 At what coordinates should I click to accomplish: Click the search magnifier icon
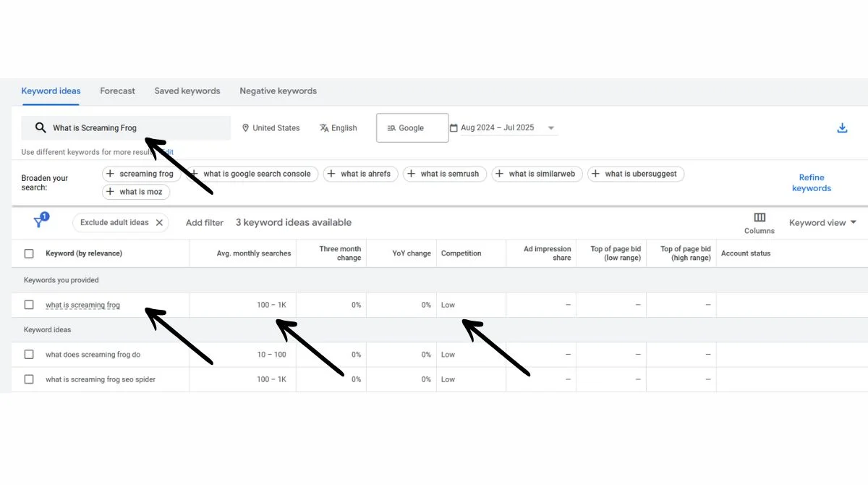click(41, 127)
